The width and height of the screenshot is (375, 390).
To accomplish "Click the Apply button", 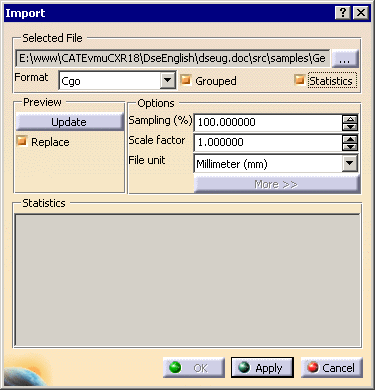I will pyautogui.click(x=262, y=368).
